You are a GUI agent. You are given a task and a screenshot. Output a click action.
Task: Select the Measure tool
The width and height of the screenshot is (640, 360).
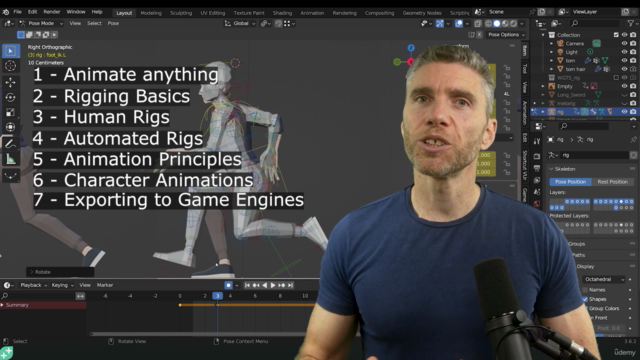[x=11, y=159]
